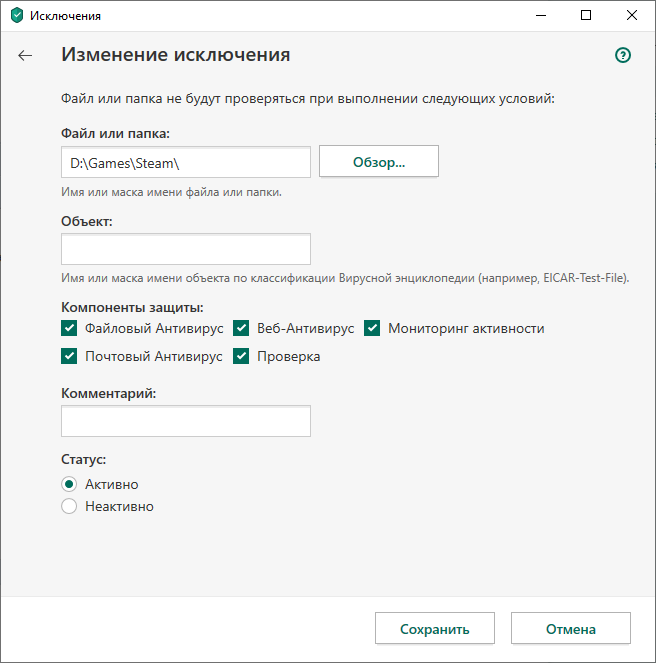The height and width of the screenshot is (663, 656).
Task: Toggle the Веб-Антивирус checkbox
Action: (241, 328)
